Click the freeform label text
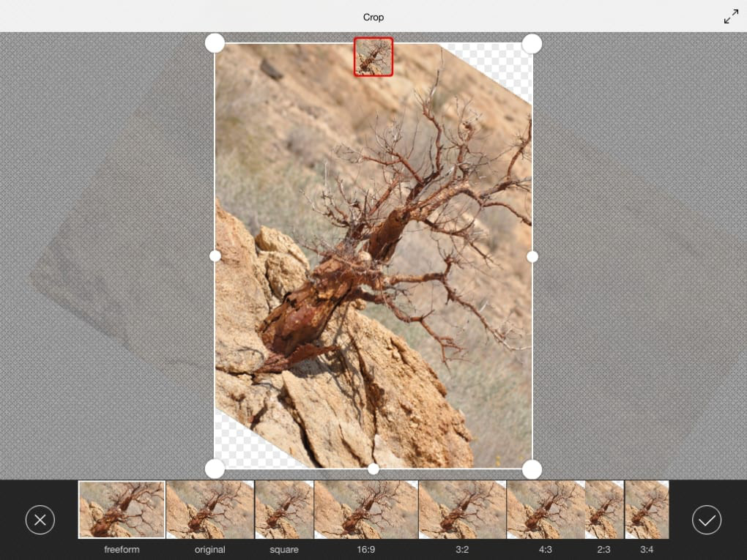The width and height of the screenshot is (747, 560). [x=122, y=550]
